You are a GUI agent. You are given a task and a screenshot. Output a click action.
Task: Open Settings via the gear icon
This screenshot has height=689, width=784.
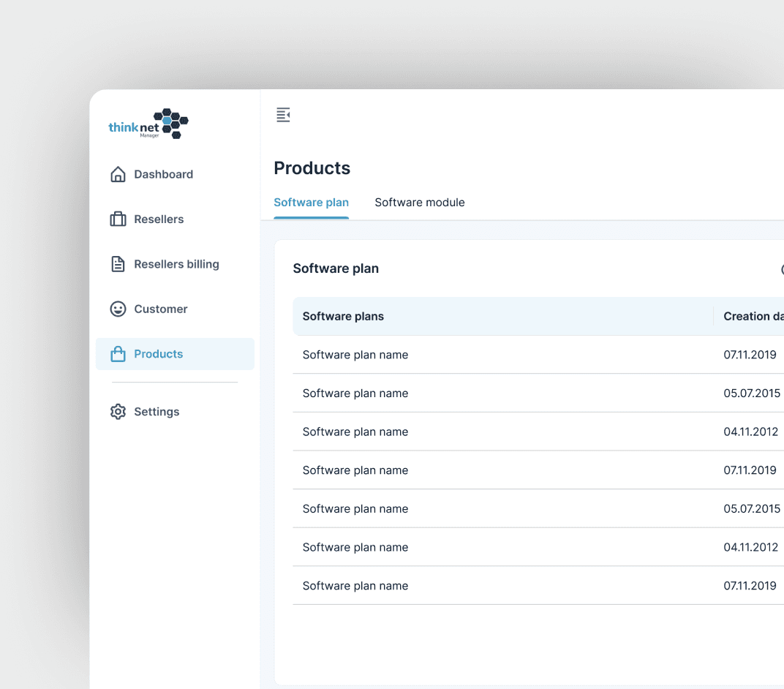[x=118, y=411]
